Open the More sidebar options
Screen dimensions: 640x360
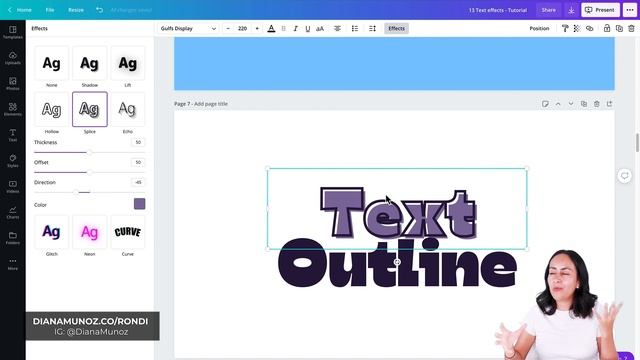(13, 264)
